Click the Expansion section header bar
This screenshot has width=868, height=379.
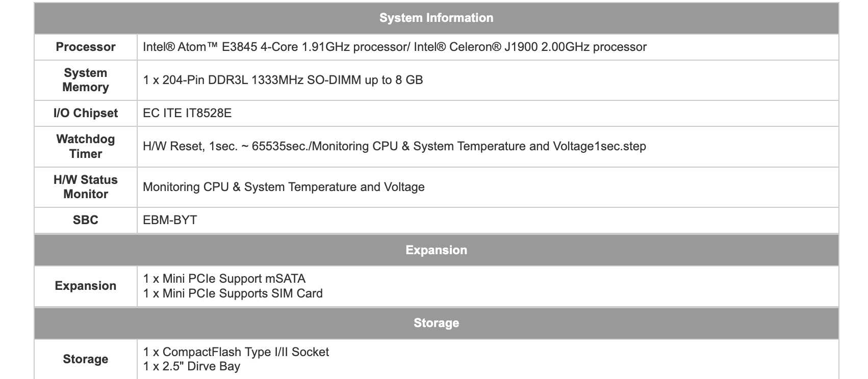[436, 250]
